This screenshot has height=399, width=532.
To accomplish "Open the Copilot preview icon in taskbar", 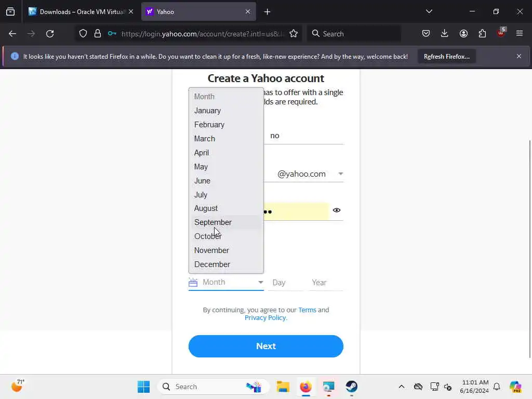I will pyautogui.click(x=515, y=387).
